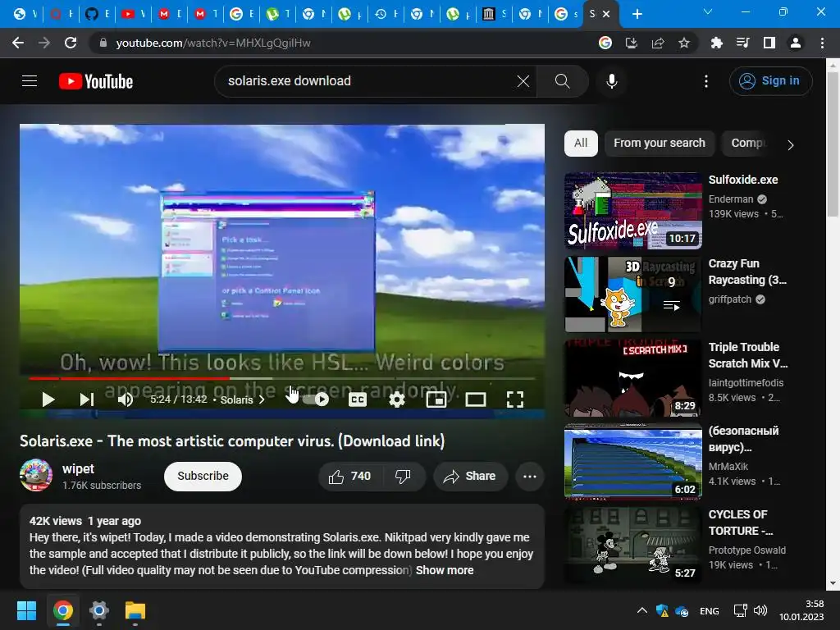Open wipet channel avatar
840x630 pixels.
tap(36, 475)
